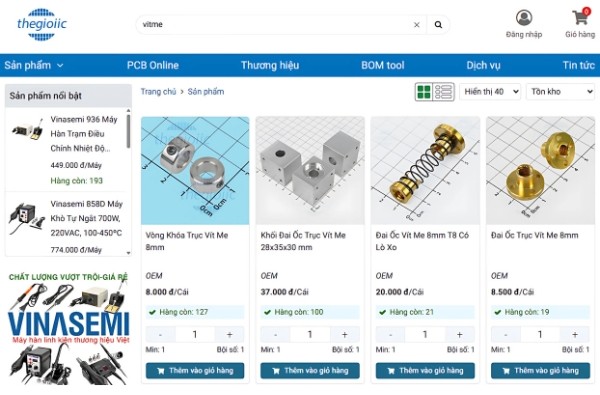
Task: Open Đai Ốc Vít Me T8 Có Lò Xo image
Action: [x=425, y=171]
